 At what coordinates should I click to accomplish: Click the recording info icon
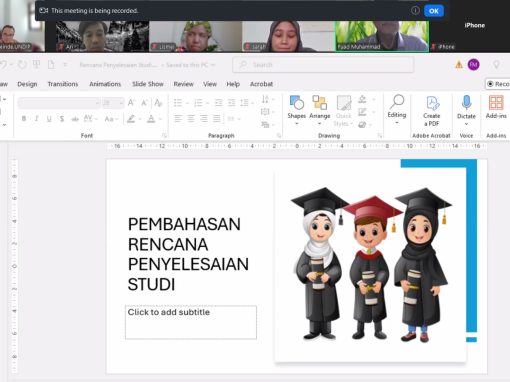pos(415,11)
